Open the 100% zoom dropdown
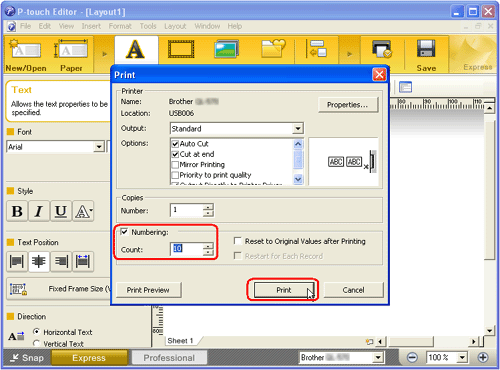This screenshot has width=500, height=370. [462, 358]
